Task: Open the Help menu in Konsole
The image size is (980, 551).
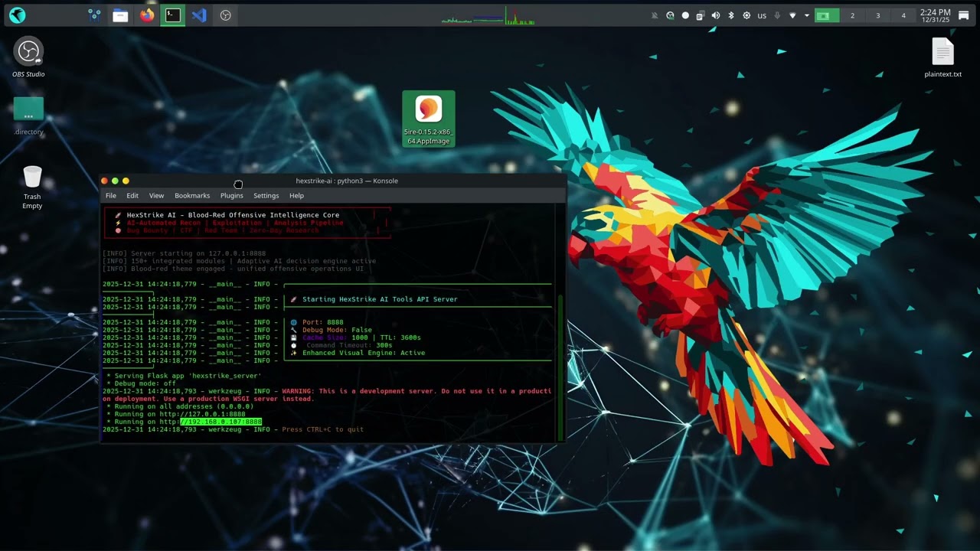Action: [x=296, y=196]
